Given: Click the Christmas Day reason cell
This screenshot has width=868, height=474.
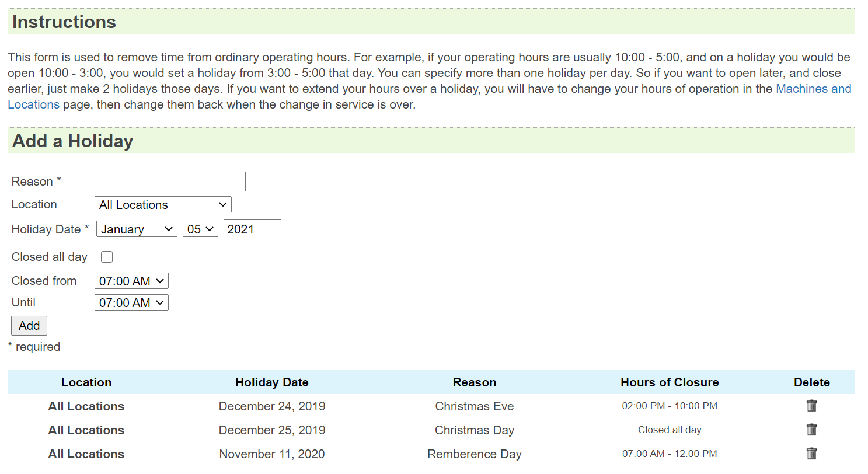Looking at the screenshot, I should 475,430.
